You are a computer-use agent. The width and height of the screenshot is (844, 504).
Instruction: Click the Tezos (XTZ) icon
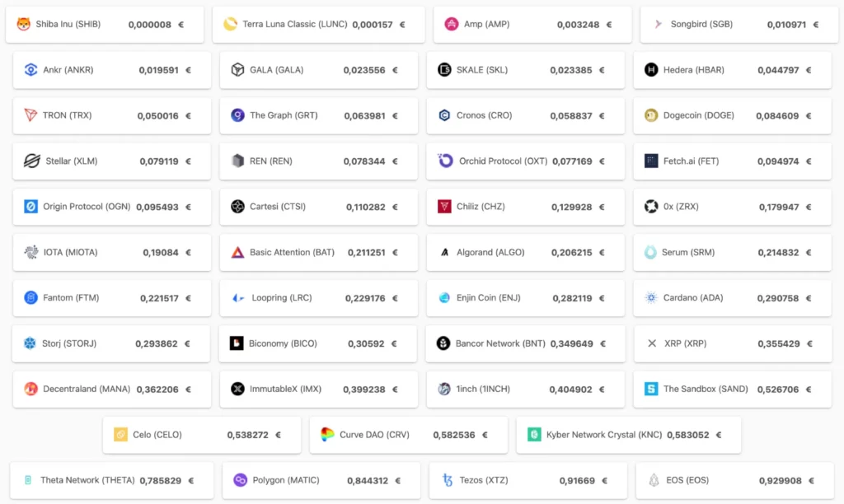(x=447, y=480)
